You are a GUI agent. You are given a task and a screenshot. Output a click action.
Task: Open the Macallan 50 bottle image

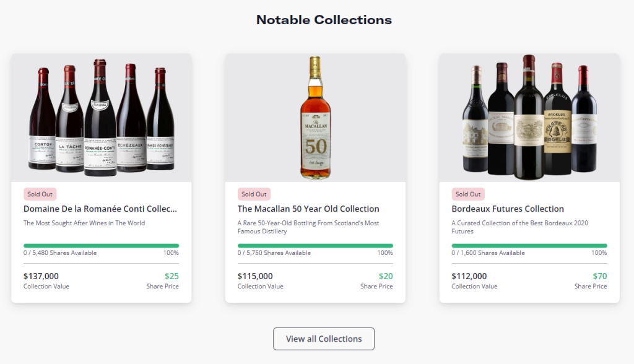click(315, 118)
